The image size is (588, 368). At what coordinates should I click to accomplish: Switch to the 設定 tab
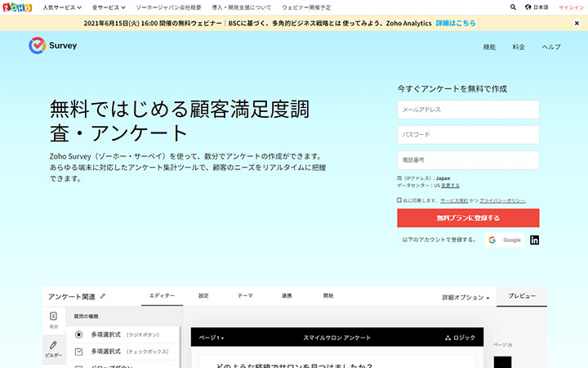pos(203,296)
